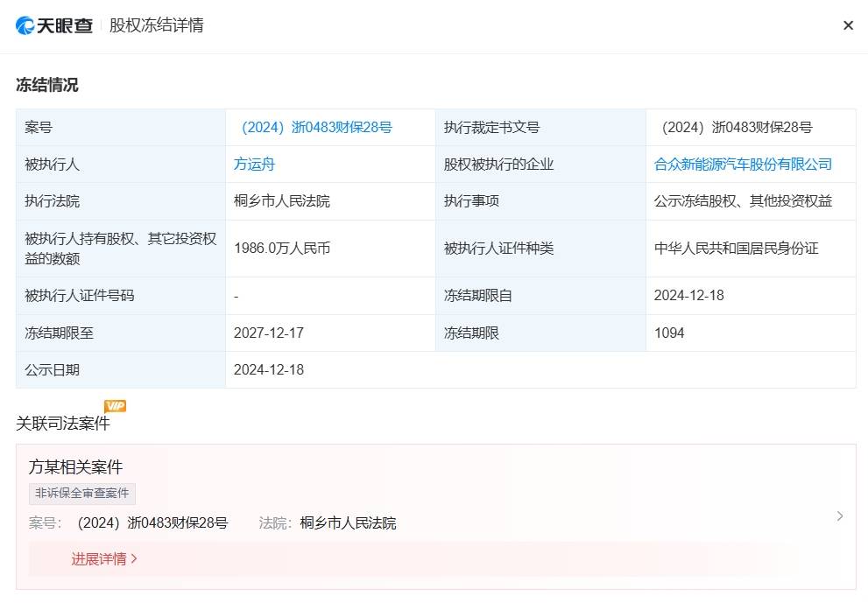The image size is (868, 603).
Task: Open case number link (2024)浙0483财保28号
Action: pyautogui.click(x=317, y=127)
